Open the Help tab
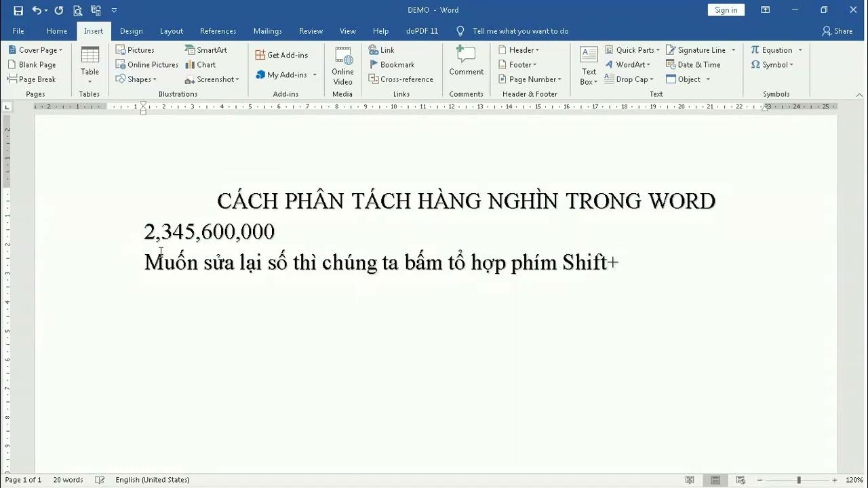 380,31
